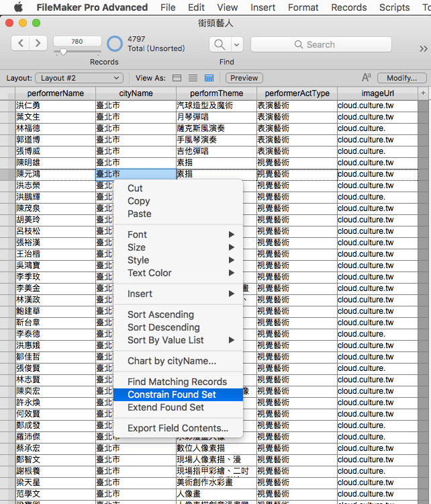Expand Sort By Value List submenu
Image resolution: width=431 pixels, height=504 pixels.
[x=179, y=340]
